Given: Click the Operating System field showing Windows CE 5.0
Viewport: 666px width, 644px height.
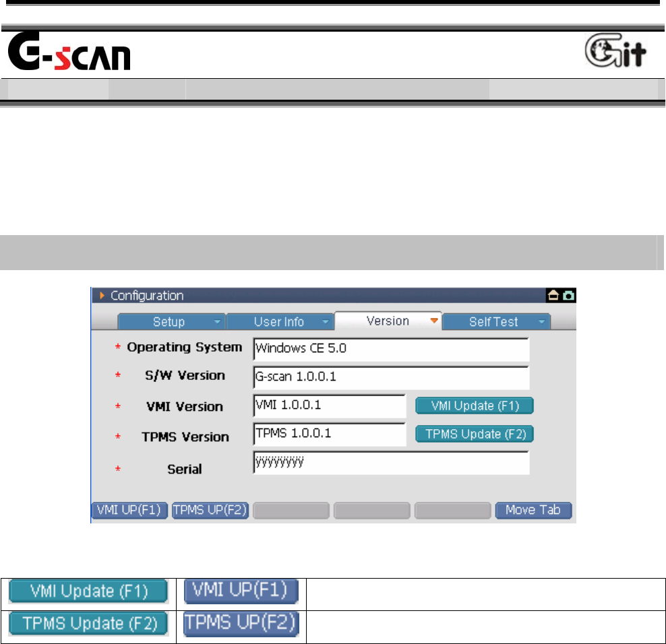Looking at the screenshot, I should point(391,350).
